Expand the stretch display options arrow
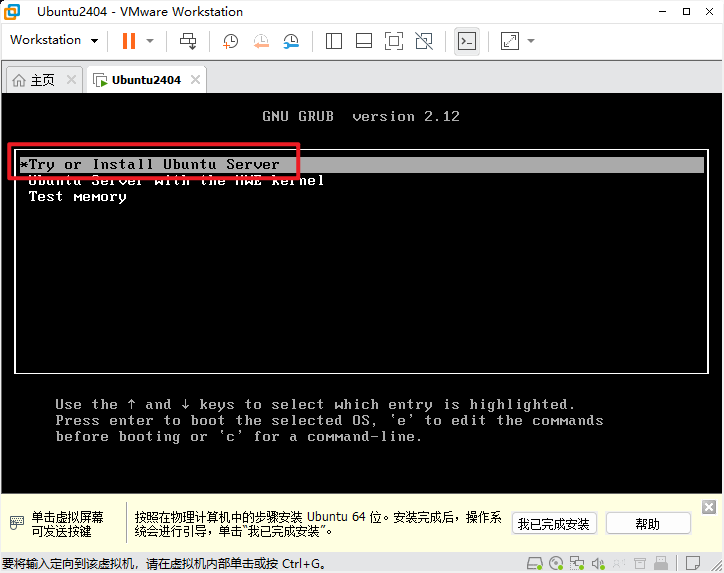Image resolution: width=724 pixels, height=573 pixels. (531, 41)
